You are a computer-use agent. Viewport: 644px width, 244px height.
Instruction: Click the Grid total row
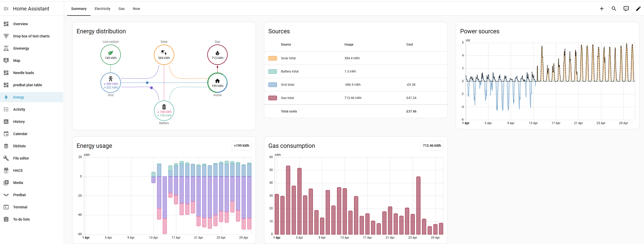pos(356,85)
